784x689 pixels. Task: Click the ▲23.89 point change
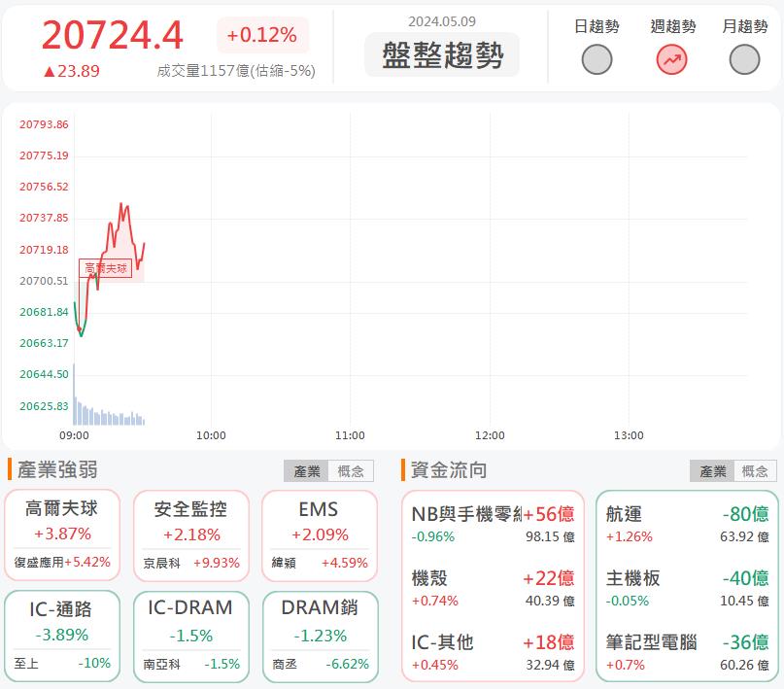pyautogui.click(x=72, y=71)
